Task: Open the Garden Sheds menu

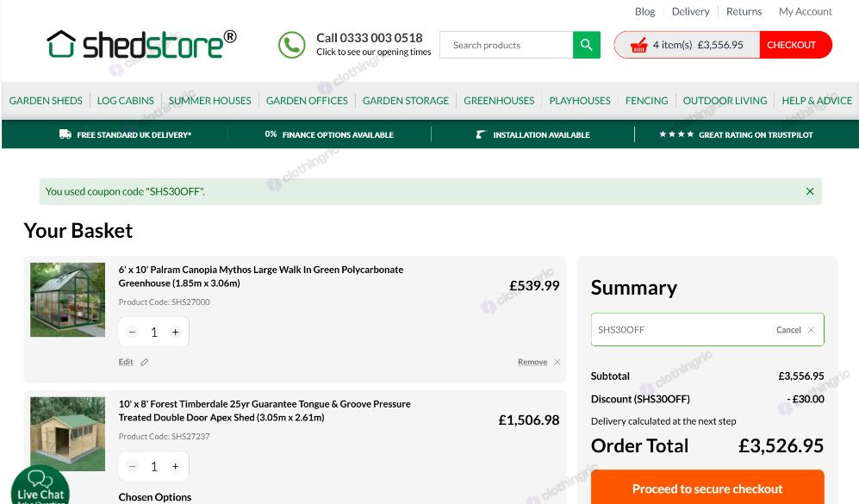Action: point(46,101)
